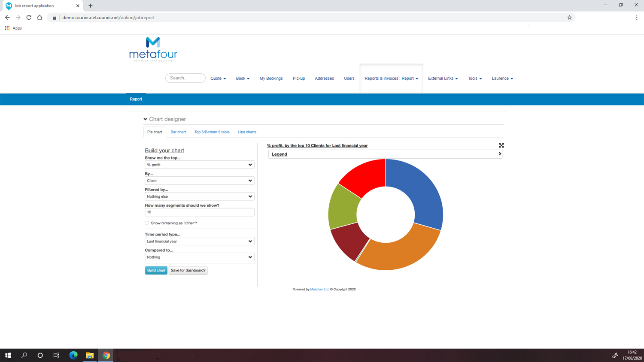644x362 pixels.
Task: Open Cortana from taskbar
Action: (40, 355)
